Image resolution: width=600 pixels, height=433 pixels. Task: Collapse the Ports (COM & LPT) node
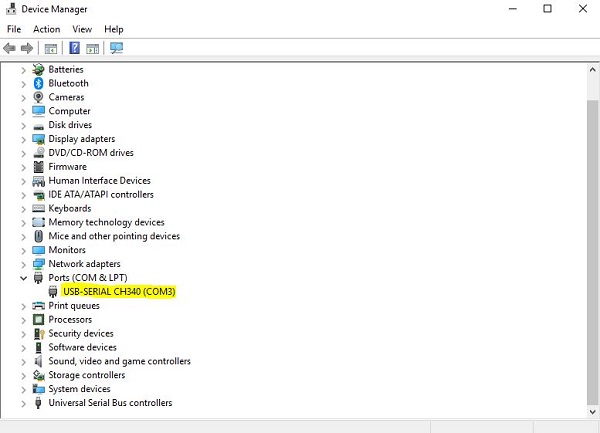(23, 277)
